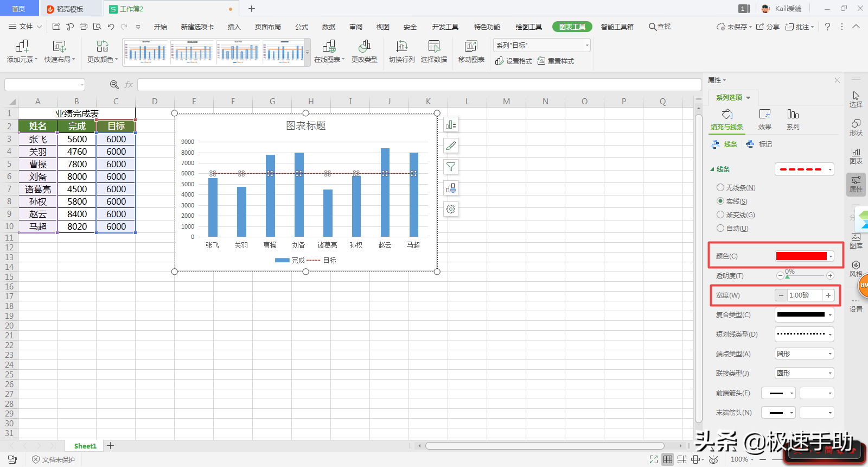Viewport: 868px width, 467px height.
Task: Switch to the Series (系列) panel tab
Action: click(x=793, y=119)
